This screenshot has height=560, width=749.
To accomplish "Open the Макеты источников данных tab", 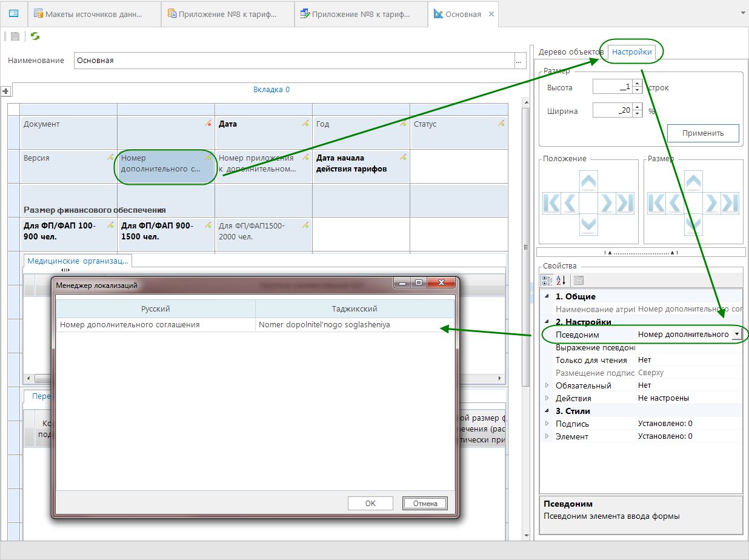I will click(x=93, y=13).
